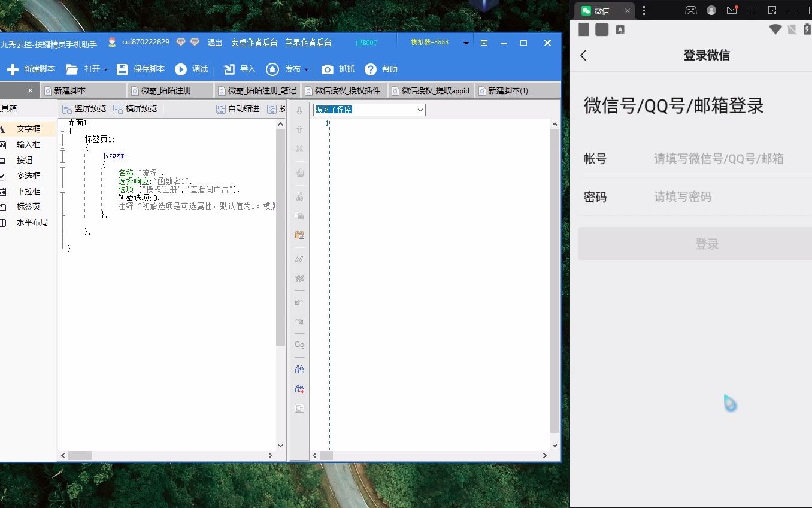Click the delete X icon in the editor toolbar
The width and height of the screenshot is (812, 508).
(299, 149)
